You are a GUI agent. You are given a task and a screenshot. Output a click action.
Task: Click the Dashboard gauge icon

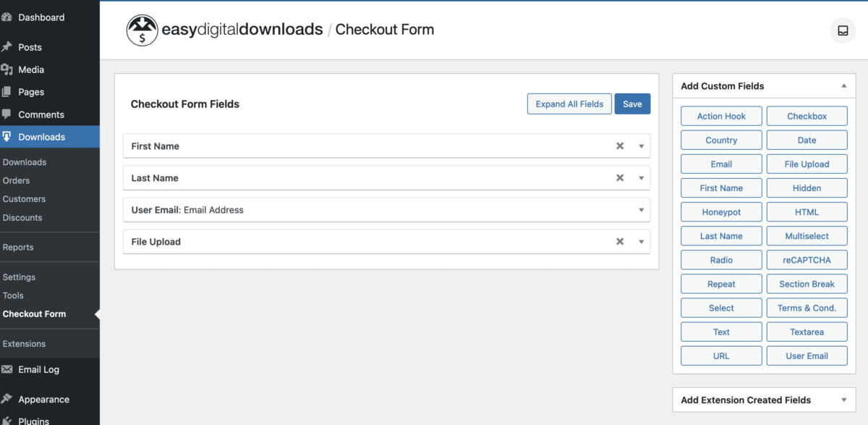tap(7, 17)
